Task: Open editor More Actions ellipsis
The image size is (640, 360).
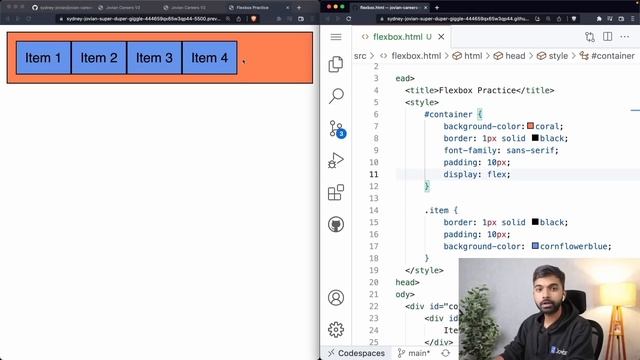Action: [624, 37]
